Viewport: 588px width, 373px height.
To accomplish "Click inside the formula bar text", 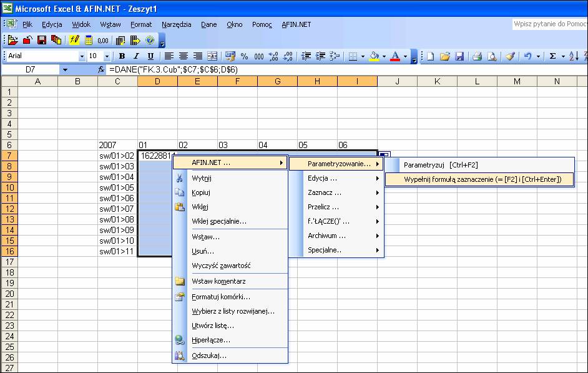I will (174, 69).
